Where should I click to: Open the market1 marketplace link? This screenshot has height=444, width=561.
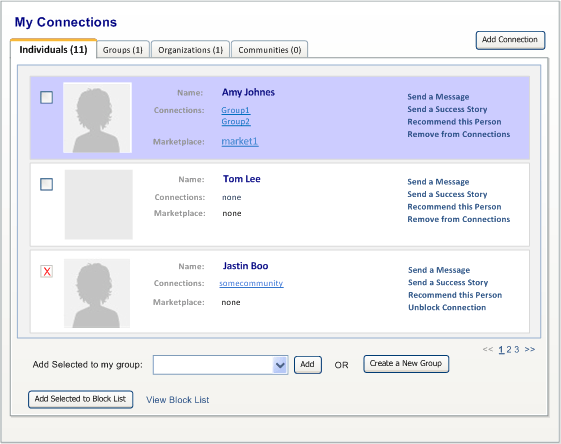[x=240, y=141]
